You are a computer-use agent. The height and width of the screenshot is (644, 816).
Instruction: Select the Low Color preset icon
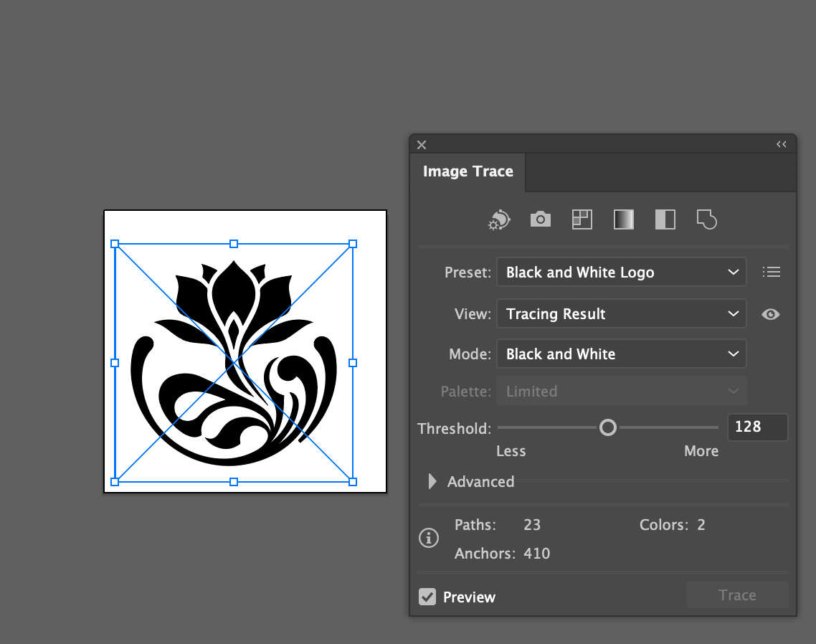pos(582,219)
